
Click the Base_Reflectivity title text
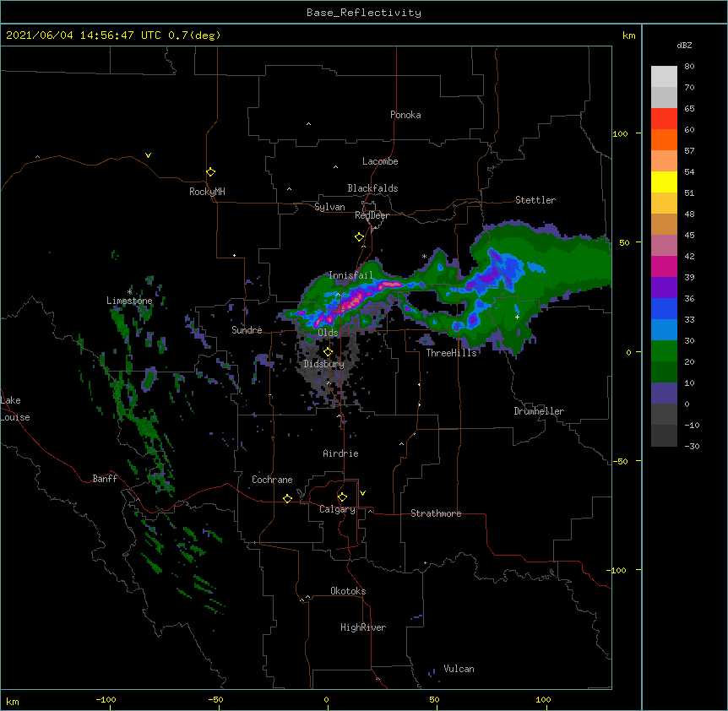tap(364, 13)
